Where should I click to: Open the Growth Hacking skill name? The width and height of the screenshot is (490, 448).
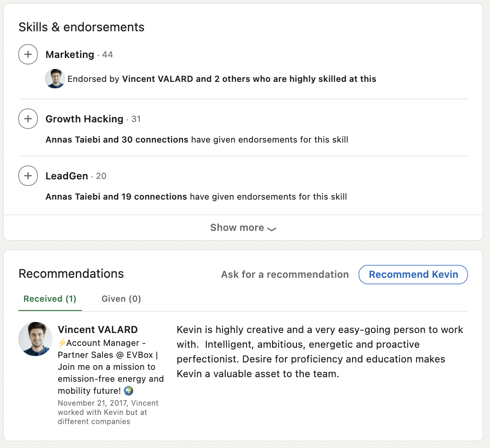[x=85, y=119]
